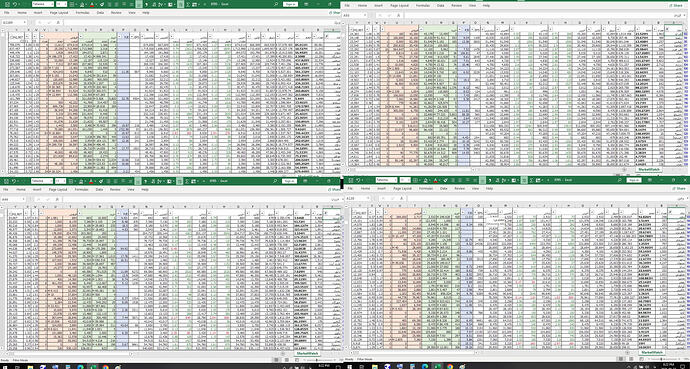Click search magnifier in bottom-right Excel title bar
690x369 pixels.
click(620, 180)
